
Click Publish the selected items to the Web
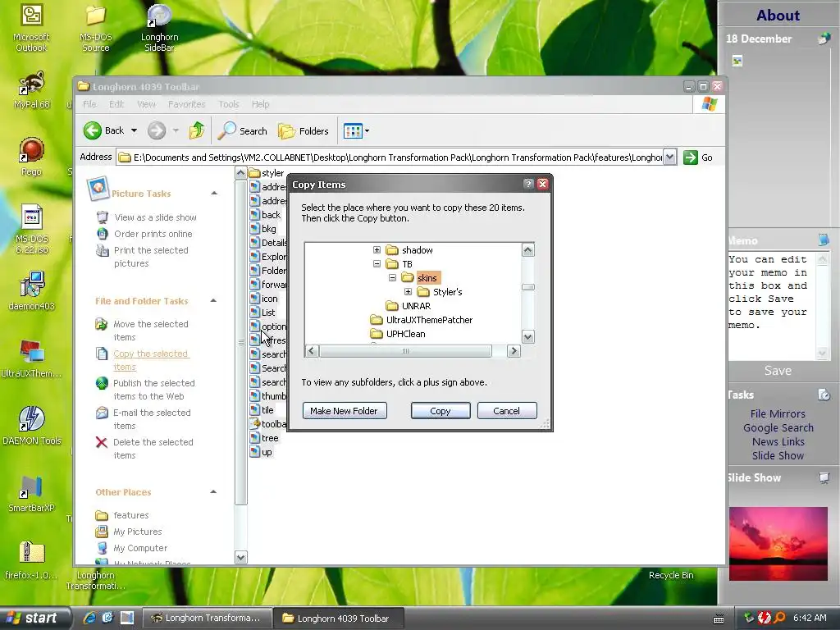(x=153, y=390)
